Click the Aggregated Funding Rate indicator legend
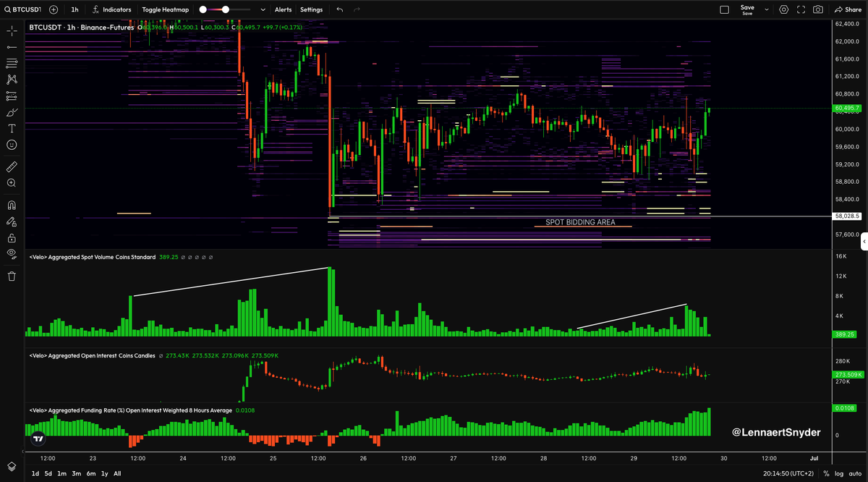The width and height of the screenshot is (868, 482). (x=130, y=410)
